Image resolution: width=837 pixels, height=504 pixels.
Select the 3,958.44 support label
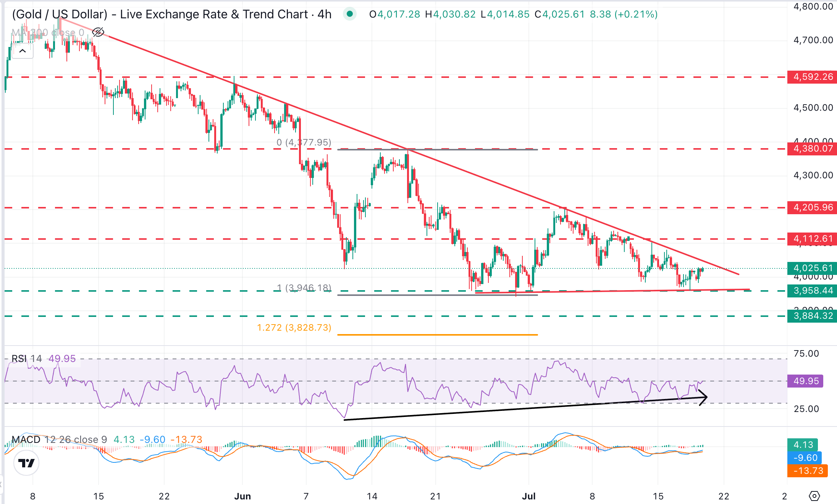[x=812, y=291]
